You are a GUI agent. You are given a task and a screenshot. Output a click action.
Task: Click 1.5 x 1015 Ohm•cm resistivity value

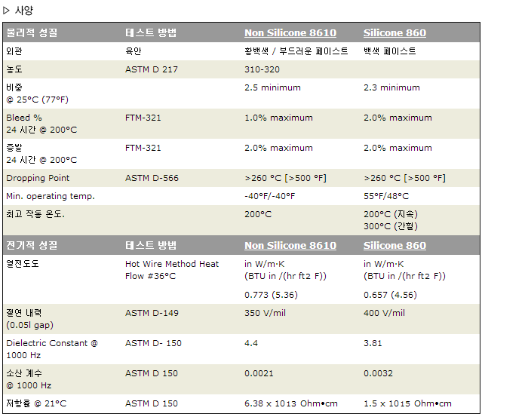407,404
